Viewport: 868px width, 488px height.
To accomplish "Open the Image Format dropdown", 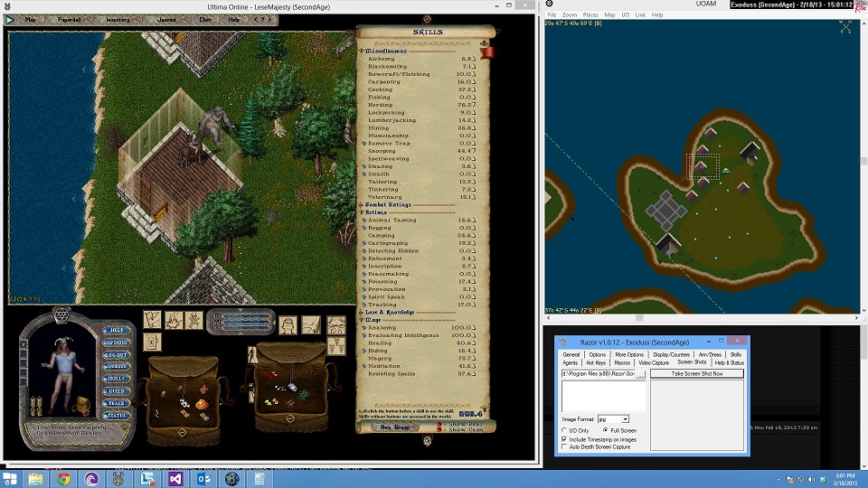I will pyautogui.click(x=625, y=419).
